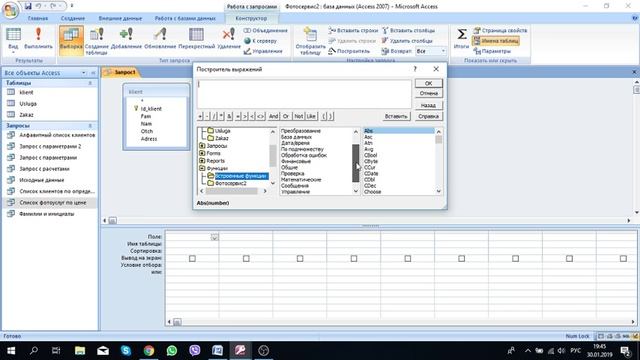Toggle fifth column Вывод на экран checkbox

pos(408,258)
